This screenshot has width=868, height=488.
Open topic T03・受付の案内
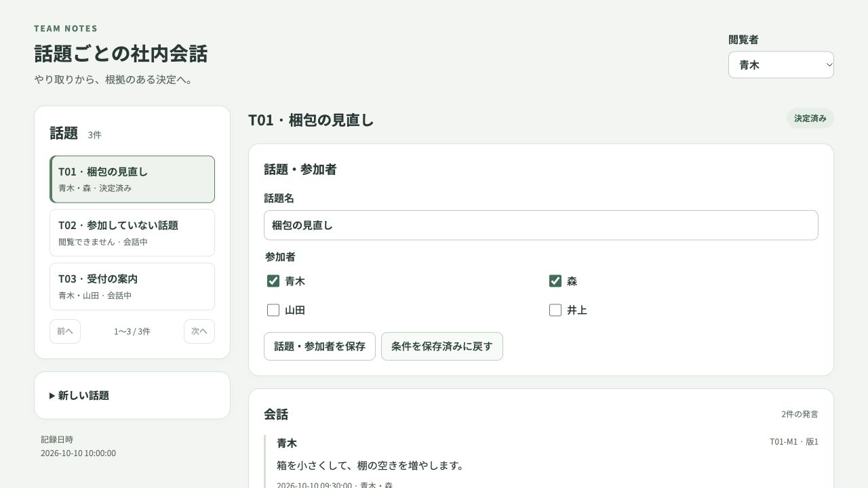(132, 287)
